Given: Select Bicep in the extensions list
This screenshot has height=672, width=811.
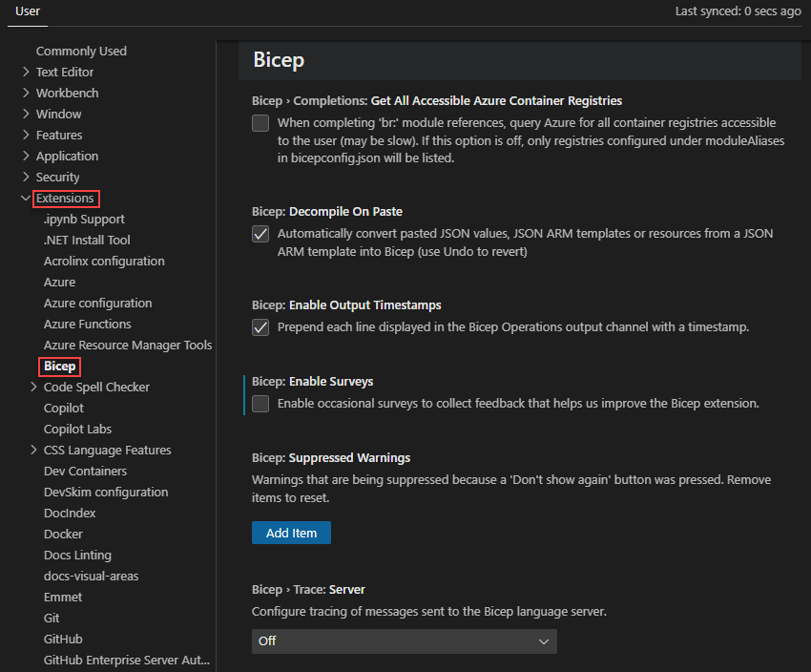Looking at the screenshot, I should (x=59, y=366).
